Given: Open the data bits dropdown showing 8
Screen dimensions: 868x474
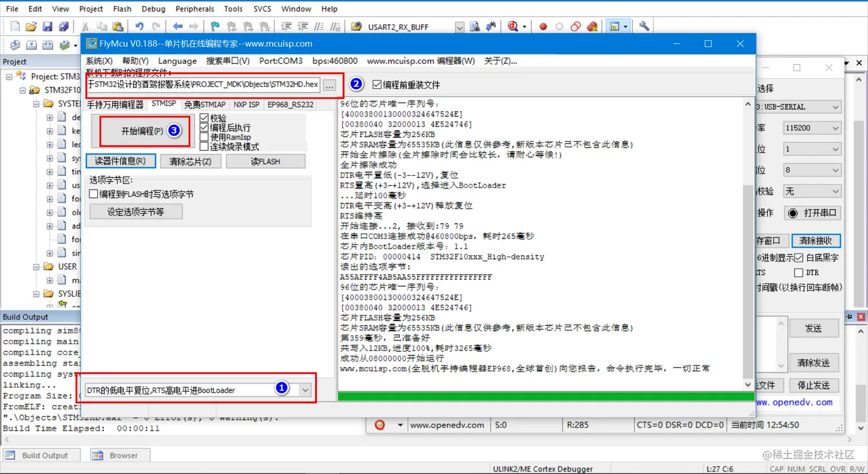Looking at the screenshot, I should [835, 170].
